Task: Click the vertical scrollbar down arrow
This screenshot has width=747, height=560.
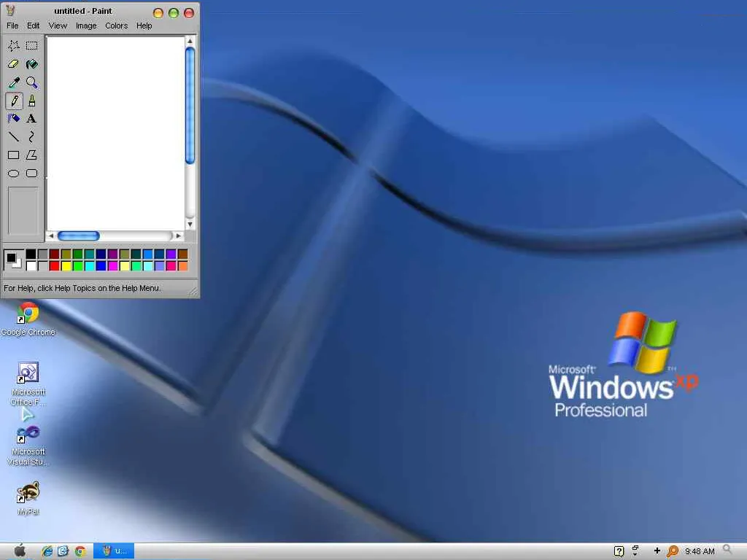Action: point(190,225)
